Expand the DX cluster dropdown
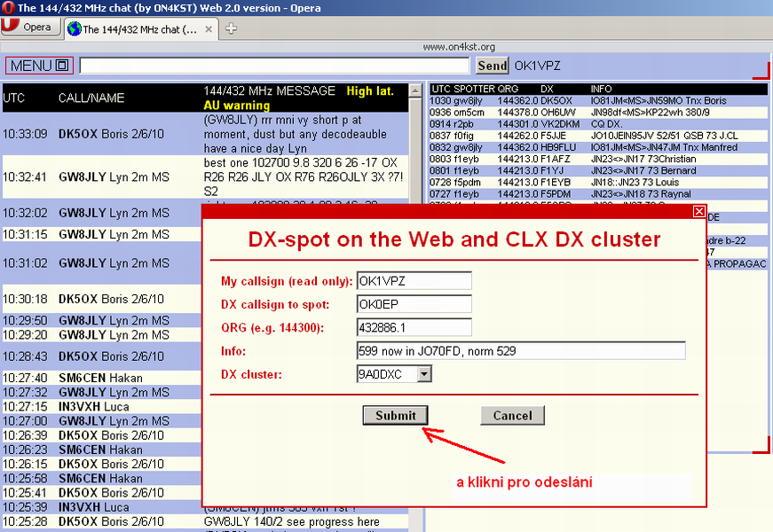773x532 pixels. coord(423,374)
